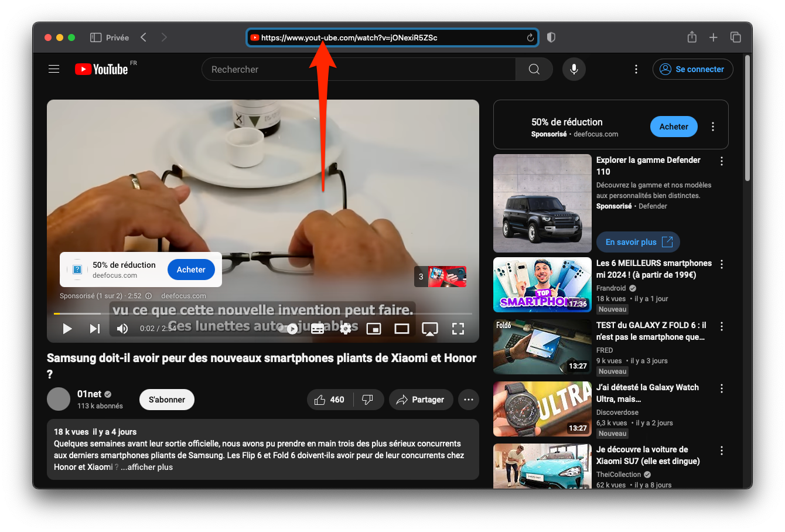Click the upcoming video preview thumbnail
Screen dimensions: 785x532
tap(447, 277)
